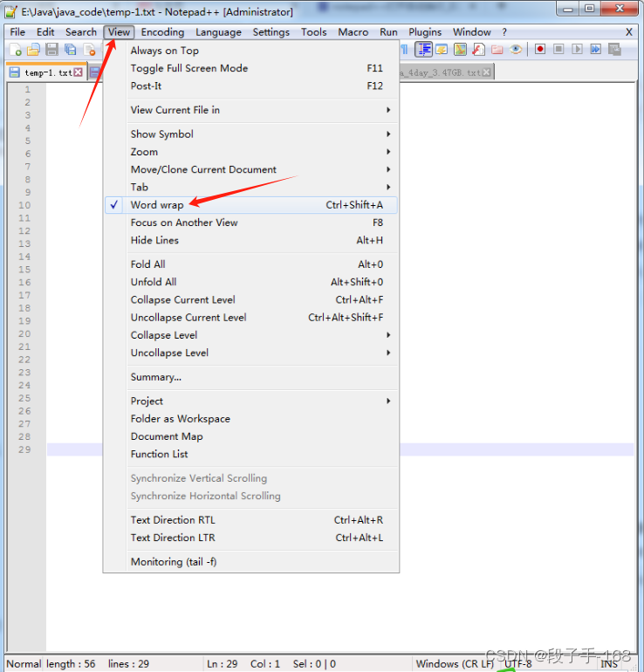Toggle the Show Indent Guide icon
Screen dimensions: 644x672
click(424, 50)
